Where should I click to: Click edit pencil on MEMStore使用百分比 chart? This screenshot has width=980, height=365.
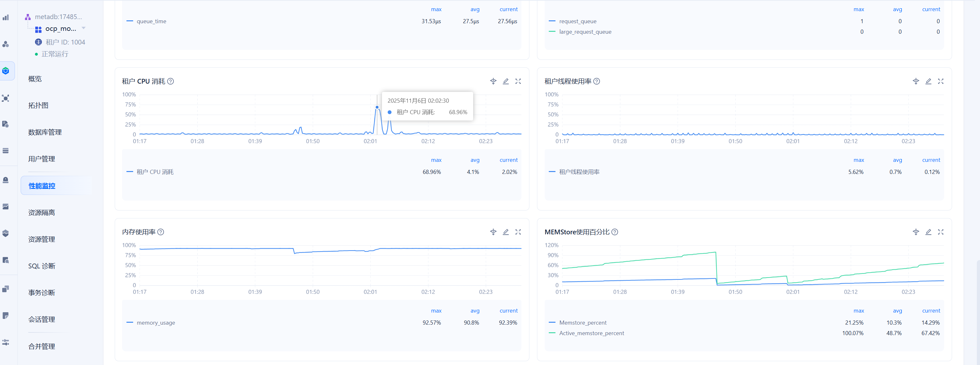[928, 232]
